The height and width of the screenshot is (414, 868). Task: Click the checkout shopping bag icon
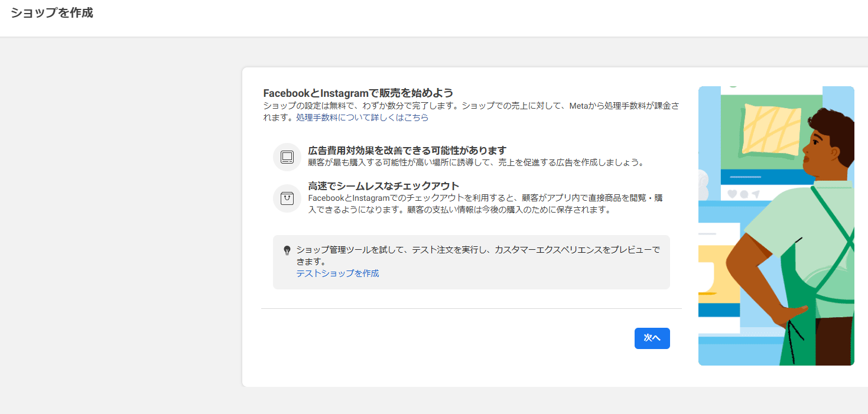(287, 198)
